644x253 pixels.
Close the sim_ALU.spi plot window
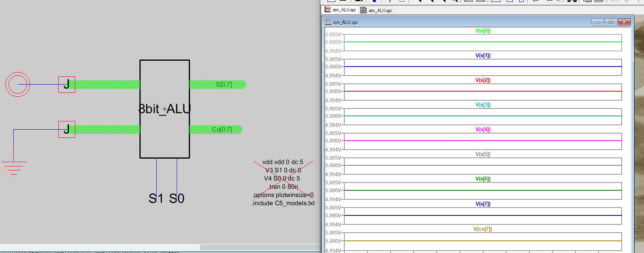(x=624, y=22)
